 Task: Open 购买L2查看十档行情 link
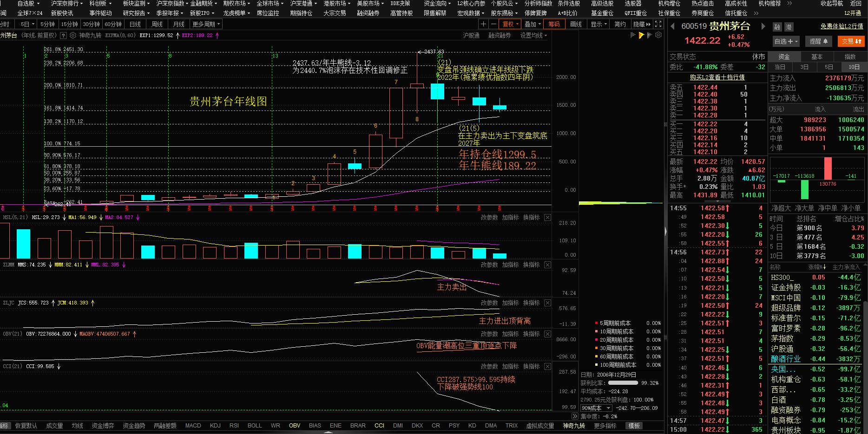click(717, 78)
